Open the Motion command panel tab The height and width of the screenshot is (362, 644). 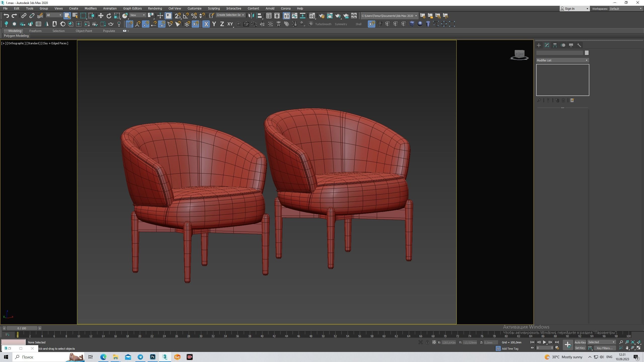(x=563, y=45)
